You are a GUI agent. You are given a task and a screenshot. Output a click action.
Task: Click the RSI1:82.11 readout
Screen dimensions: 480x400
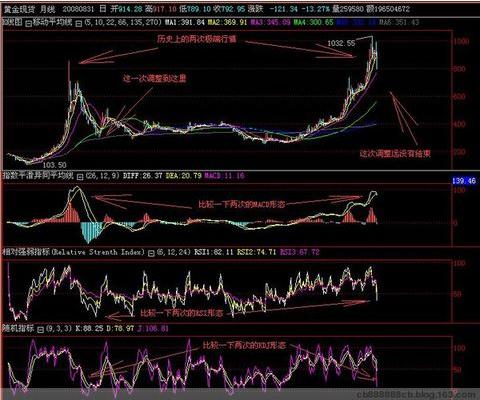[x=214, y=252]
